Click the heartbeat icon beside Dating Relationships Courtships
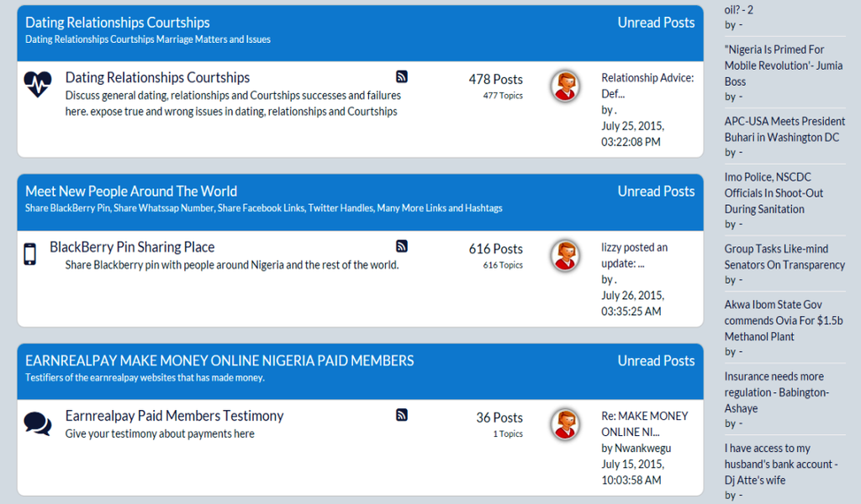 (x=38, y=84)
